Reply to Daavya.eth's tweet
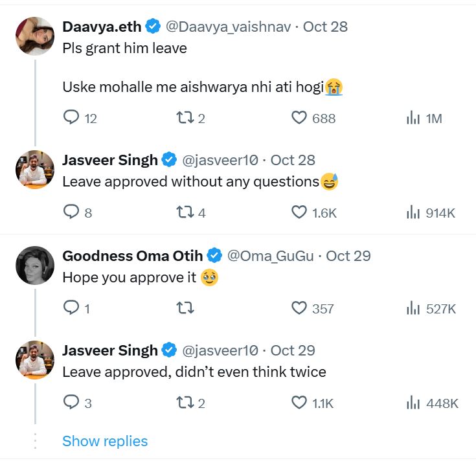Screen dimensions: 476x463 (x=71, y=118)
